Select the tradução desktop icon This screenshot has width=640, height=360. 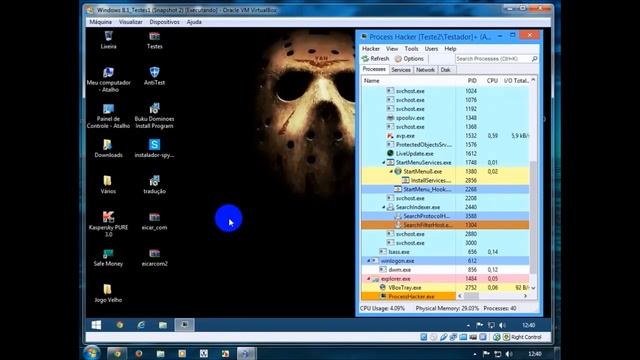(x=154, y=184)
